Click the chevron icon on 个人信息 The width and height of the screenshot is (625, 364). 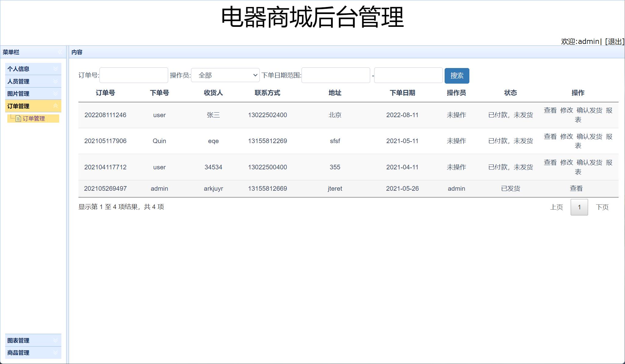click(56, 69)
